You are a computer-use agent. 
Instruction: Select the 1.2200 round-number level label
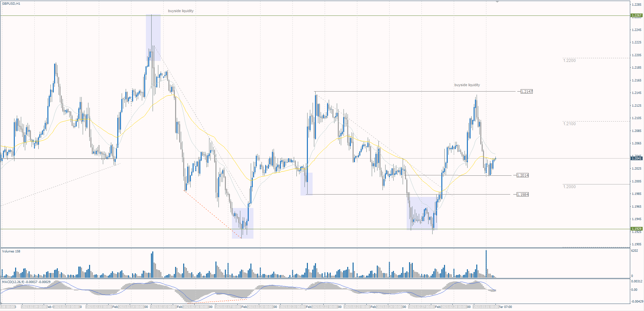tap(569, 61)
